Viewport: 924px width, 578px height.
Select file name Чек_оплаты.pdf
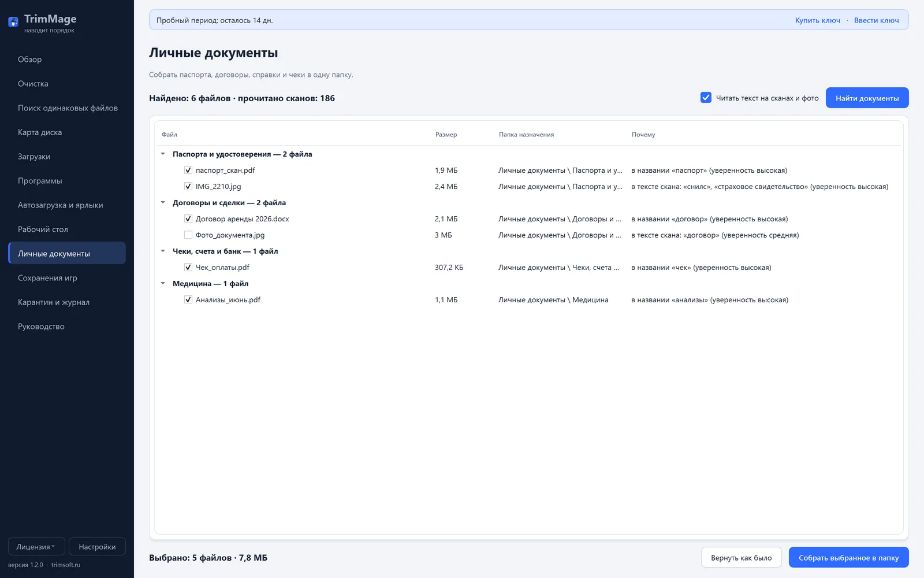click(x=222, y=267)
